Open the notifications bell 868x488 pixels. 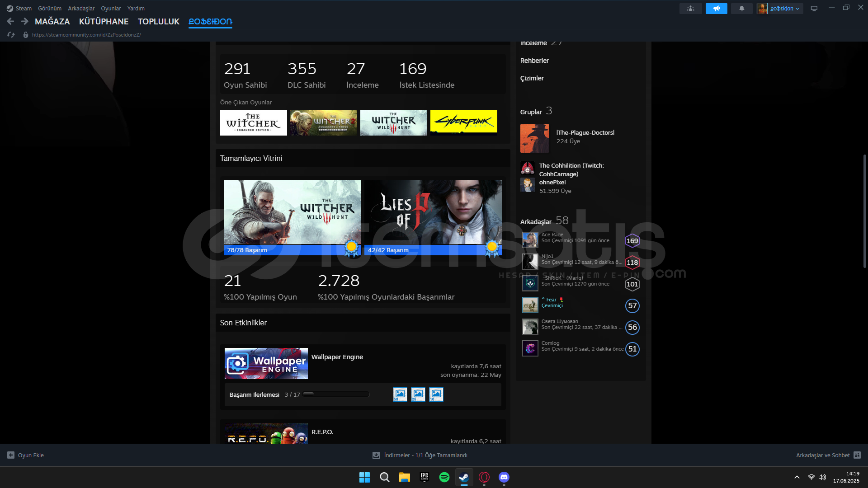(x=742, y=9)
